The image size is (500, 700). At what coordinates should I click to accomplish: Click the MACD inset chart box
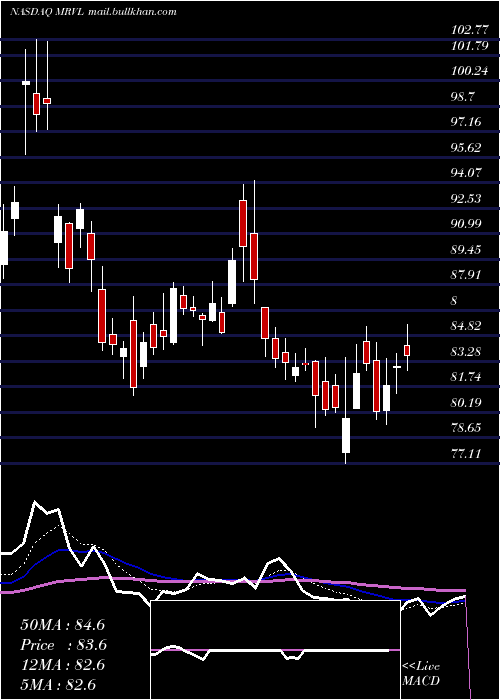tap(275, 650)
